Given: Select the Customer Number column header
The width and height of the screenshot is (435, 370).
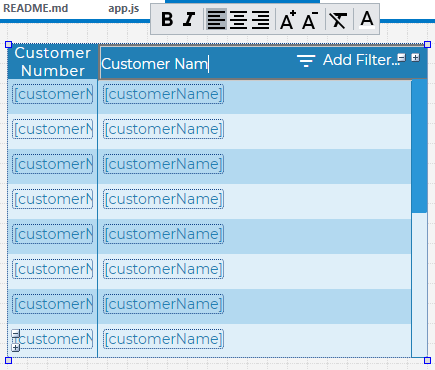Looking at the screenshot, I should [53, 62].
